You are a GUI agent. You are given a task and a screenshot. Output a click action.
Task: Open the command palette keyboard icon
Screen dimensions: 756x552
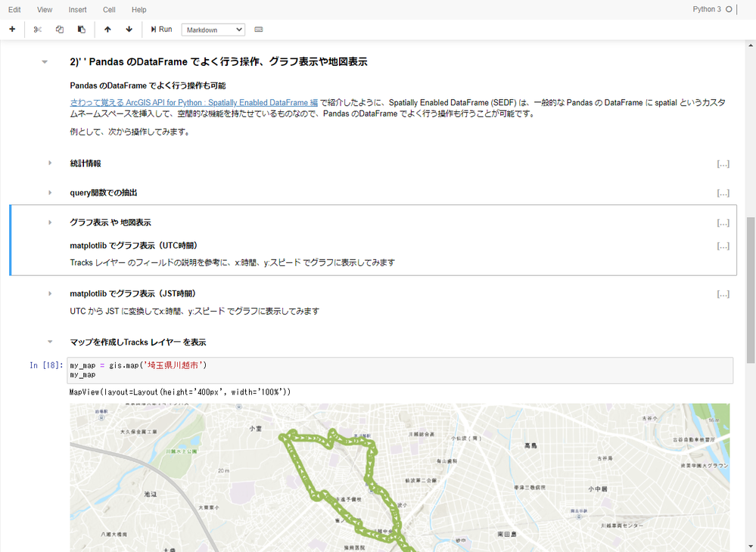258,29
